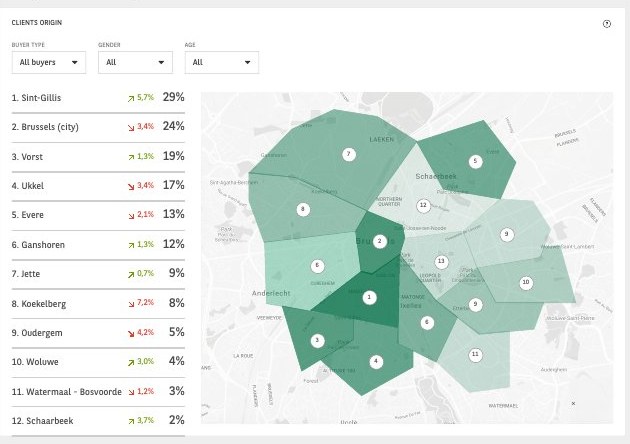630x444 pixels.
Task: Choose the '3. Vorst' list entry
Action: click(27, 157)
